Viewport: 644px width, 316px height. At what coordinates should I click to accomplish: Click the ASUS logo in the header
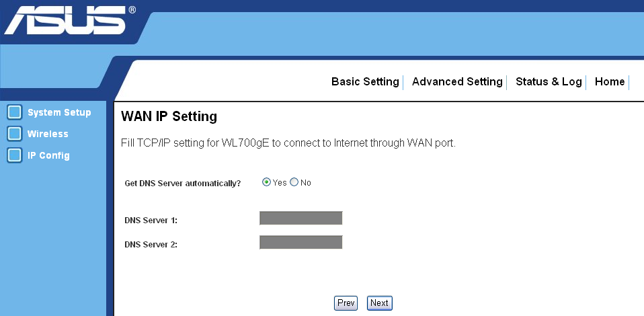coord(69,19)
